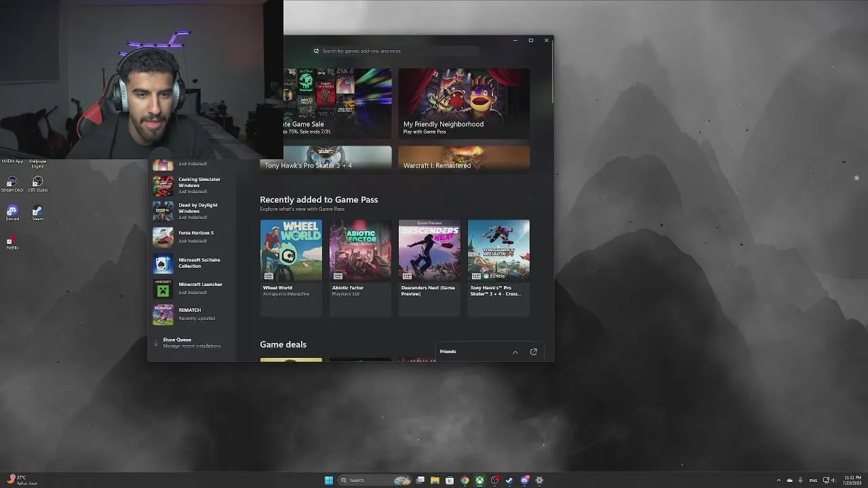Click the search magnifier icon in Xbox app
Image resolution: width=868 pixels, height=488 pixels.
click(316, 51)
